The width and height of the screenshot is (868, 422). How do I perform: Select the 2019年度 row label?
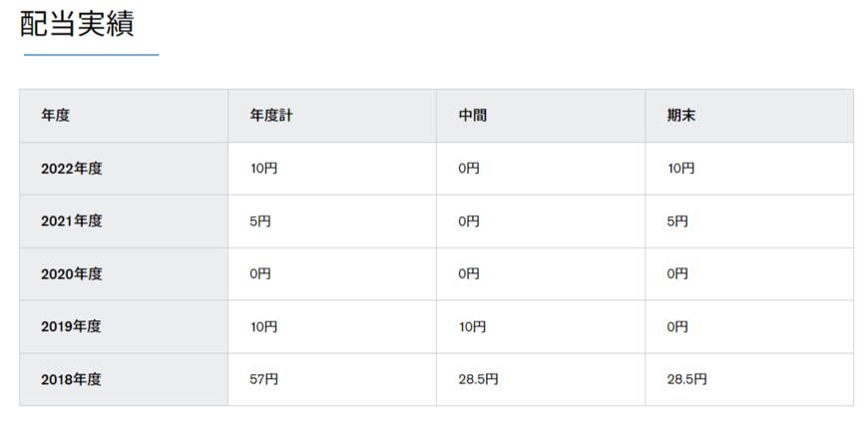point(72,326)
